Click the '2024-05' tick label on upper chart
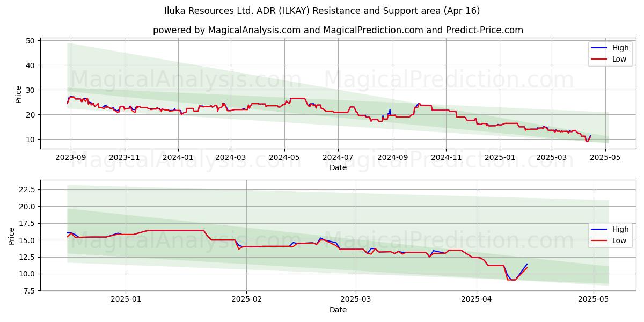This screenshot has height=322, width=644. pos(284,157)
